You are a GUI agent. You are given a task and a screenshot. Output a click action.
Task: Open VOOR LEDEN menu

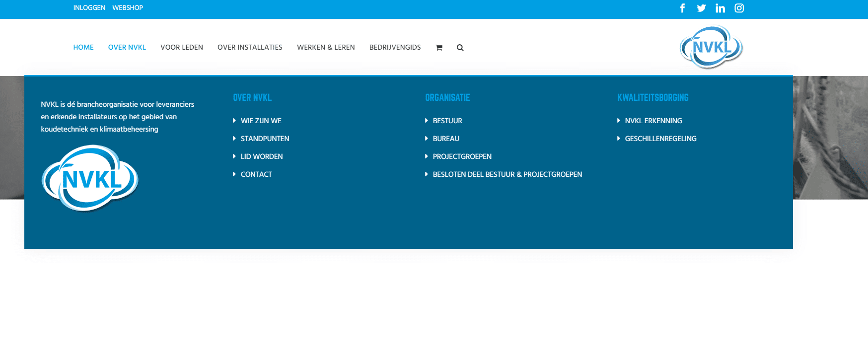click(182, 47)
